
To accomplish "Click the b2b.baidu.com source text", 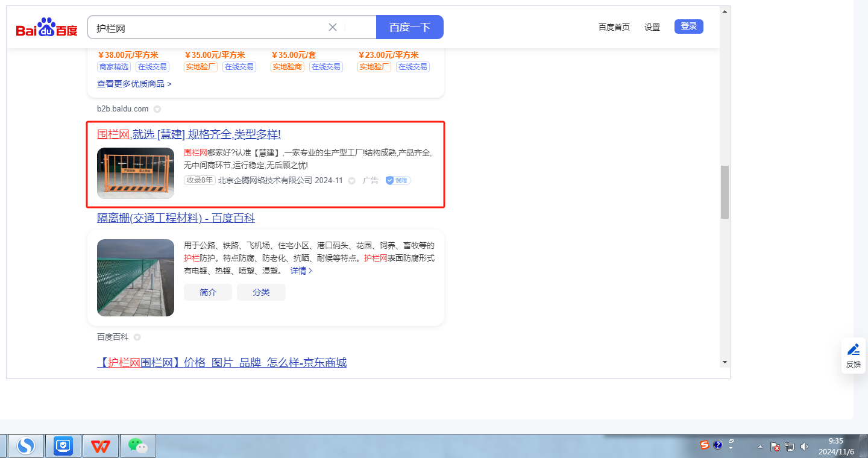I will coord(122,109).
